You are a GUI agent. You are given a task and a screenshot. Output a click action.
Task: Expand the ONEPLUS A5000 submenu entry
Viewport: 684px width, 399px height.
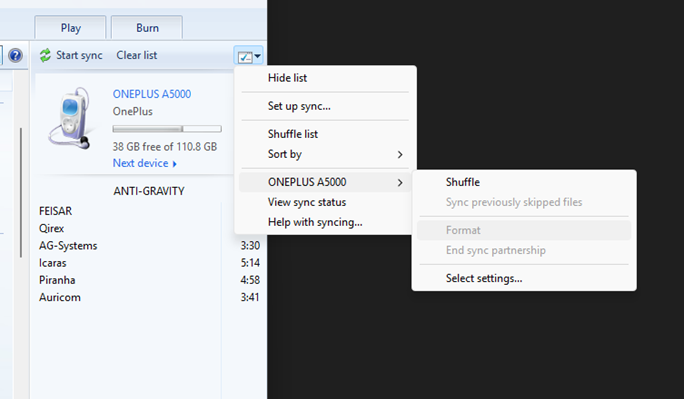tap(325, 182)
